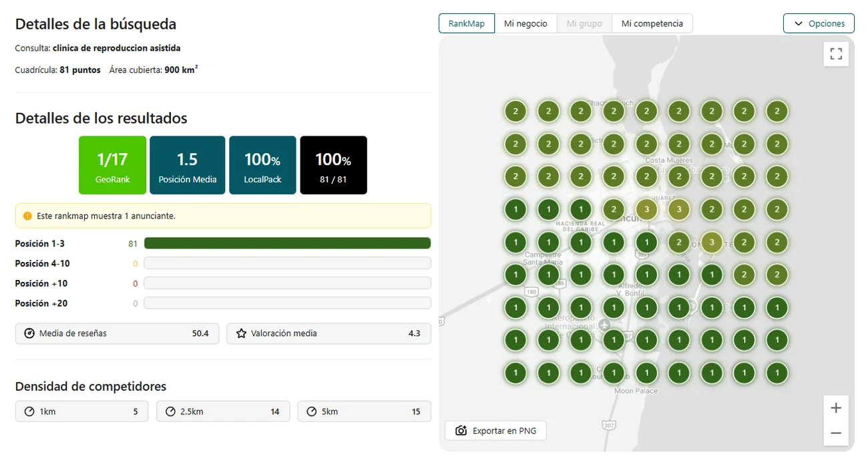Click the 'Posición 1-3' row label
Image resolution: width=868 pixels, height=457 pixels.
click(x=41, y=243)
